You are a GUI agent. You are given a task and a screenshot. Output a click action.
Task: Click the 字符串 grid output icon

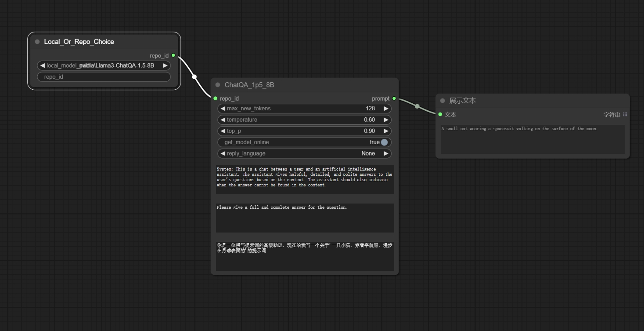[x=625, y=114]
